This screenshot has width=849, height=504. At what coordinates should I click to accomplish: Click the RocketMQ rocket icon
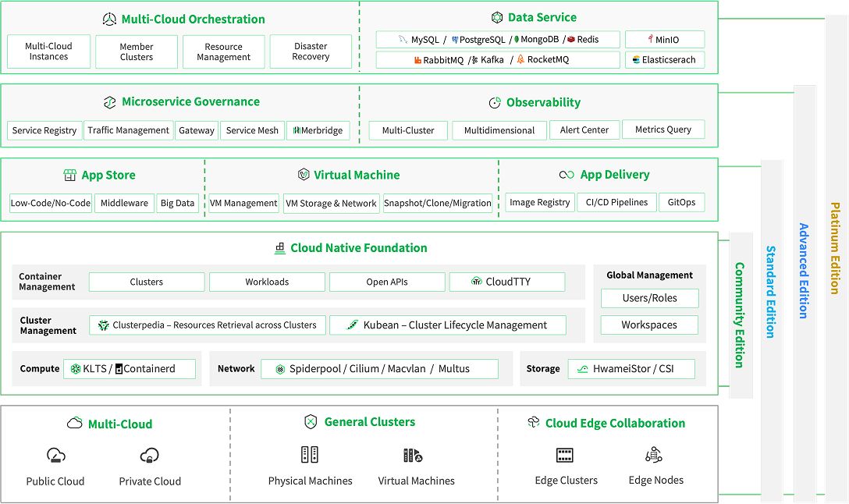click(x=520, y=59)
